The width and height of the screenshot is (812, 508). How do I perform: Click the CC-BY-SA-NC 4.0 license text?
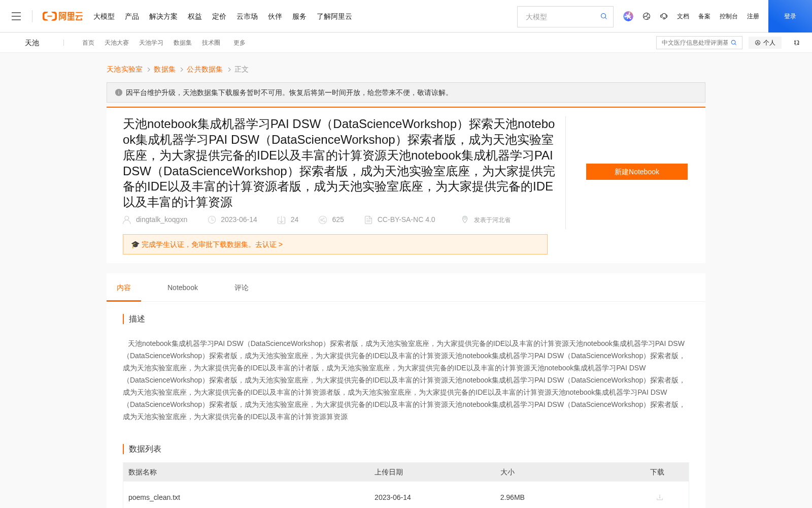[x=407, y=219]
